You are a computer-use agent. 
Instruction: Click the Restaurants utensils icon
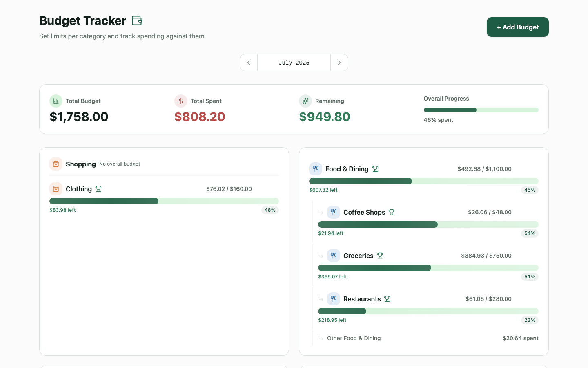click(334, 299)
